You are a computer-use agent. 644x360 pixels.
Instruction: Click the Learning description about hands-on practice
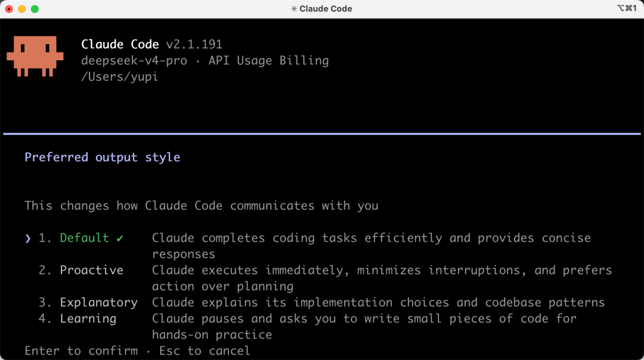coord(364,326)
